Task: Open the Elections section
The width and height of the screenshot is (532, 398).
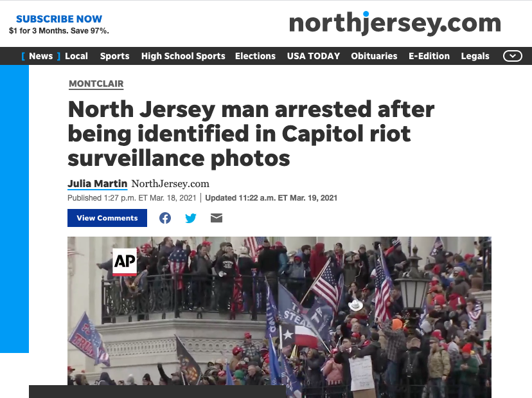Action: click(x=255, y=56)
